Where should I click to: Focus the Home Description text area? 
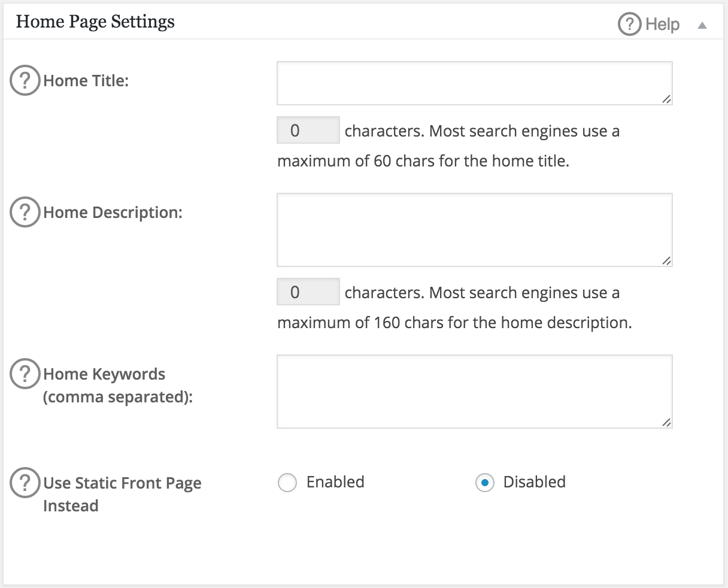pyautogui.click(x=474, y=230)
